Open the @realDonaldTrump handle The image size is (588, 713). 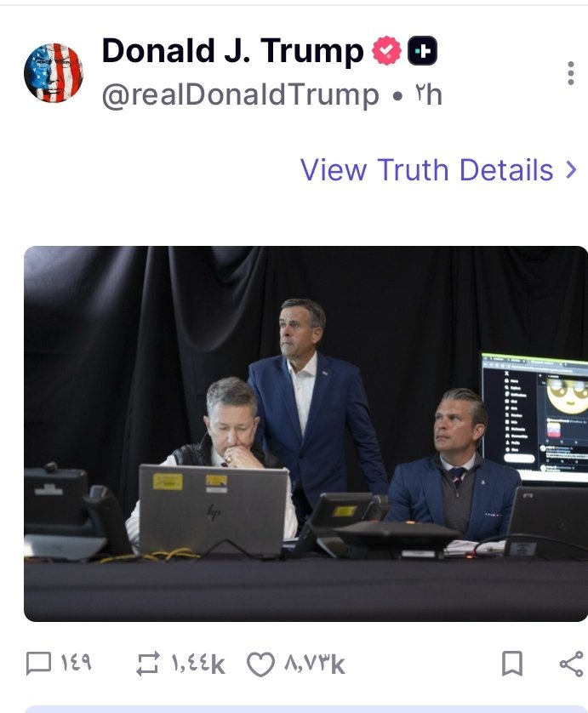click(x=241, y=95)
